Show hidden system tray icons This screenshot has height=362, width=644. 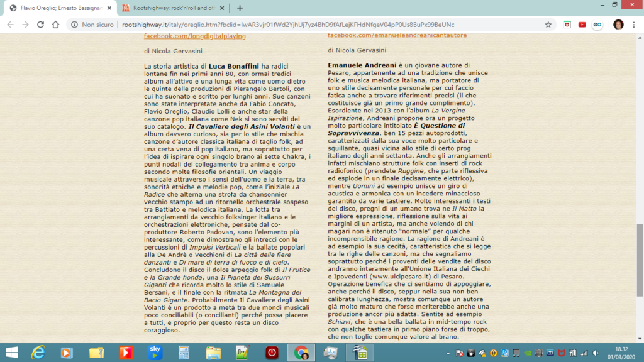[448, 353]
